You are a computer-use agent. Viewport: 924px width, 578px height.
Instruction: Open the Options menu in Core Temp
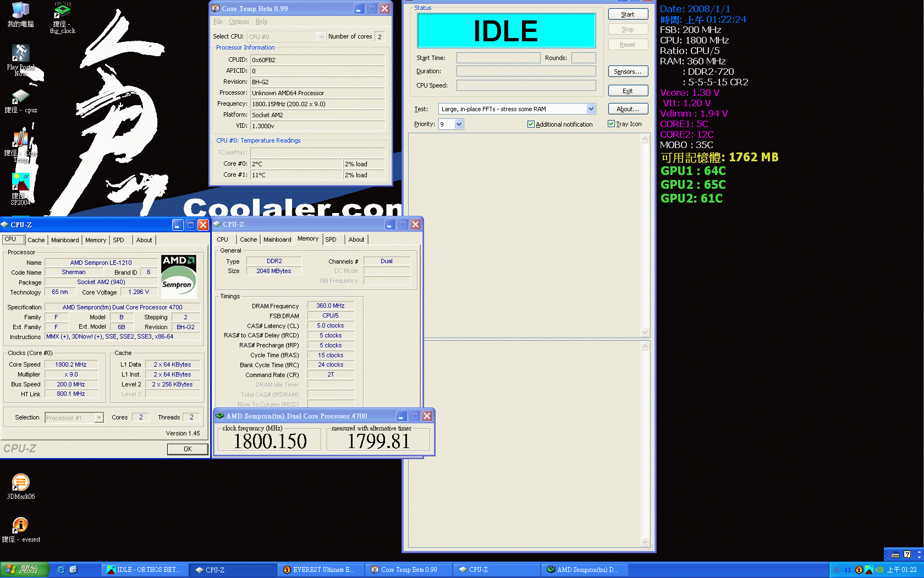point(239,21)
